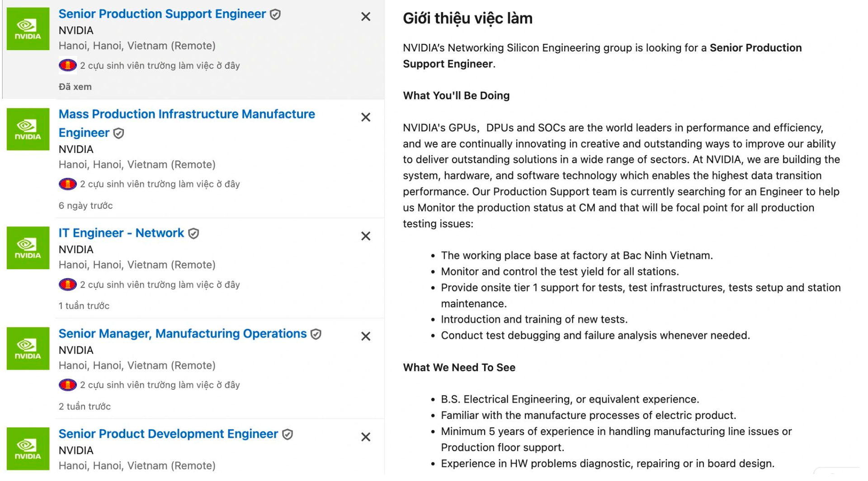The image size is (868, 481).
Task: Click verified badge next to Senior Production Support Engineer
Action: pyautogui.click(x=275, y=14)
